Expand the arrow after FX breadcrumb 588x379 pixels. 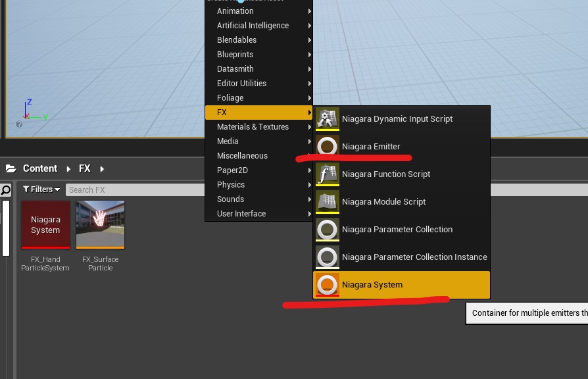(x=102, y=169)
